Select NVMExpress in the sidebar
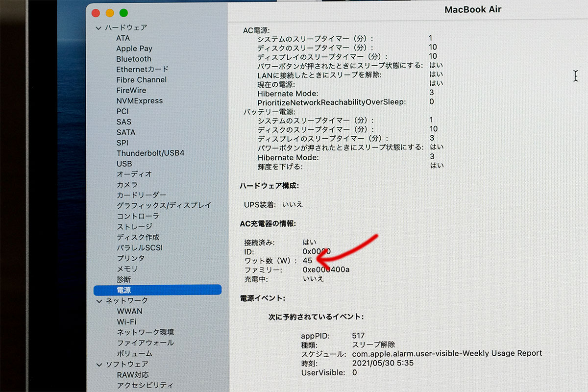The width and height of the screenshot is (588, 392). [x=140, y=101]
